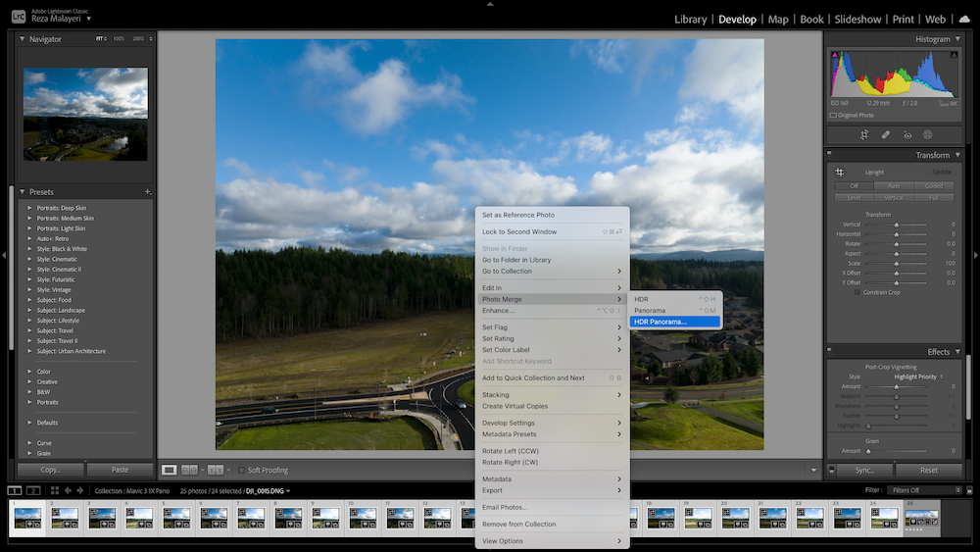This screenshot has width=980, height=552.
Task: Adjust the Vertical transform slider
Action: [897, 225]
